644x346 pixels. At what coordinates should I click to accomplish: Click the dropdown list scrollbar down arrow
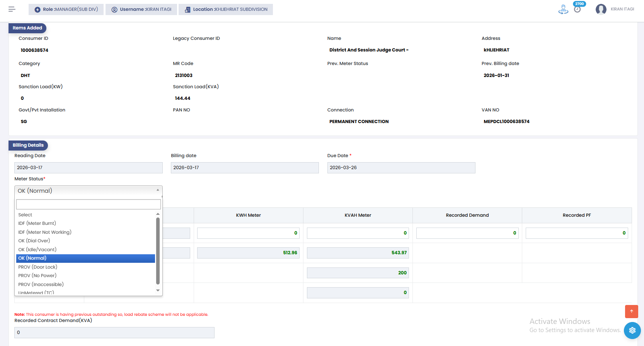coord(158,290)
